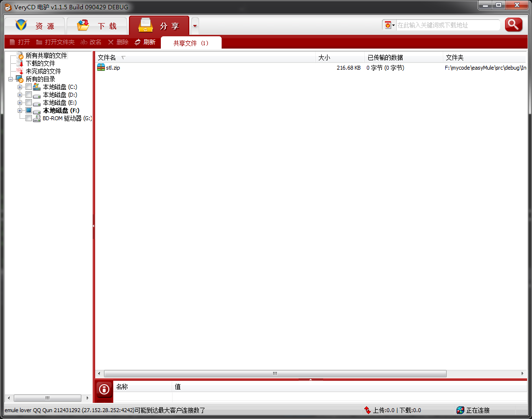Viewport: 532px width, 419px height.
Task: Tick the checkbox for 本地磁盘 (C:)
Action: [29, 87]
